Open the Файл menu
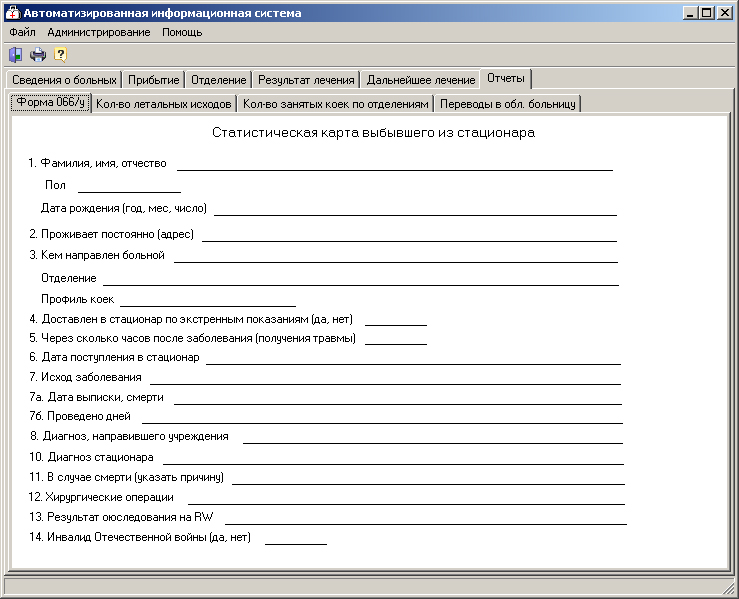This screenshot has width=739, height=599. (22, 32)
